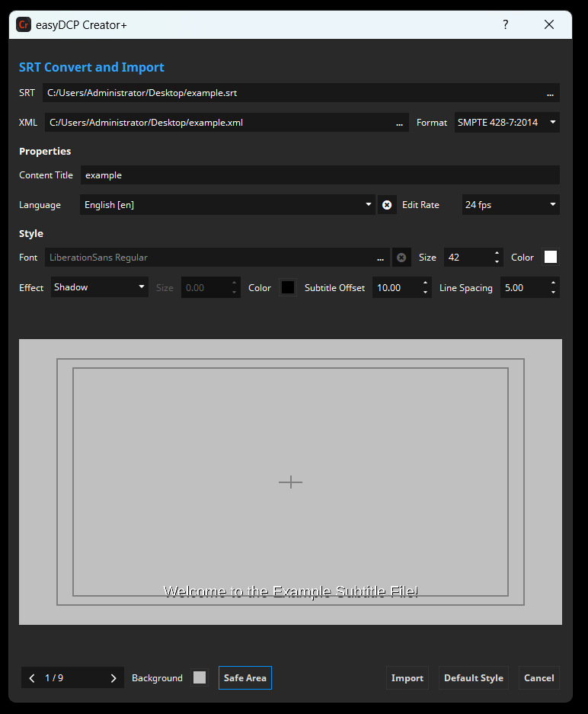Open the black effect Color swatch
Viewport: 588px width, 714px height.
(x=288, y=287)
